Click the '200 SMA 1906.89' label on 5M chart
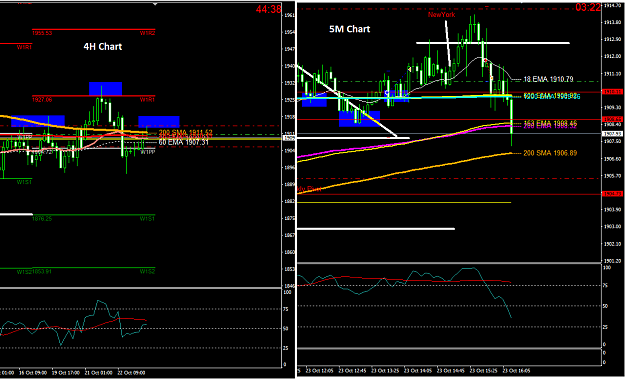 coord(550,153)
